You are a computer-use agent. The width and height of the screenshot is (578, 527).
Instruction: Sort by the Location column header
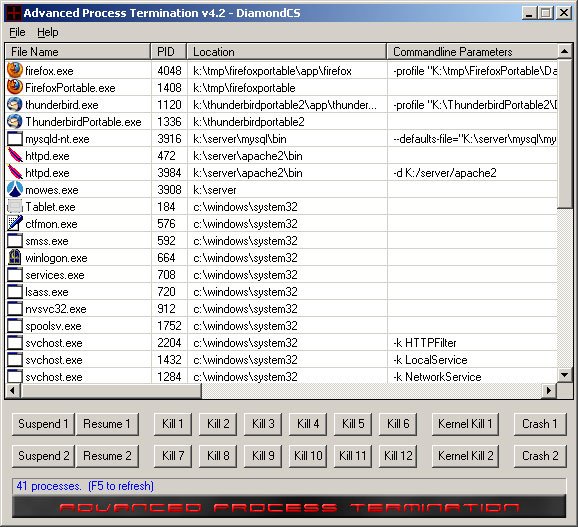click(x=287, y=52)
